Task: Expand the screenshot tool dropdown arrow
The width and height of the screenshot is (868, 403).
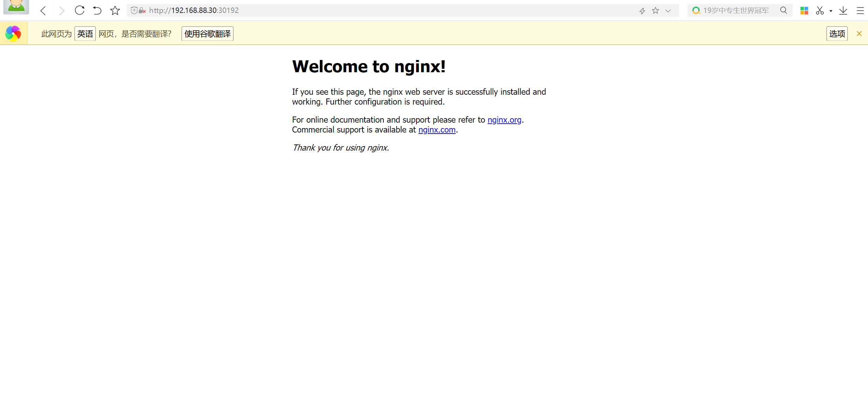Action: coord(831,11)
